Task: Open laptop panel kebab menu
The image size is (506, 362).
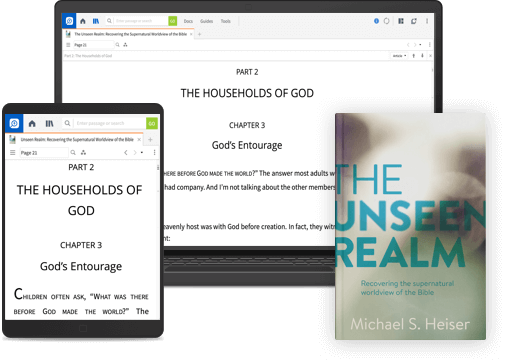Action: coord(430,45)
